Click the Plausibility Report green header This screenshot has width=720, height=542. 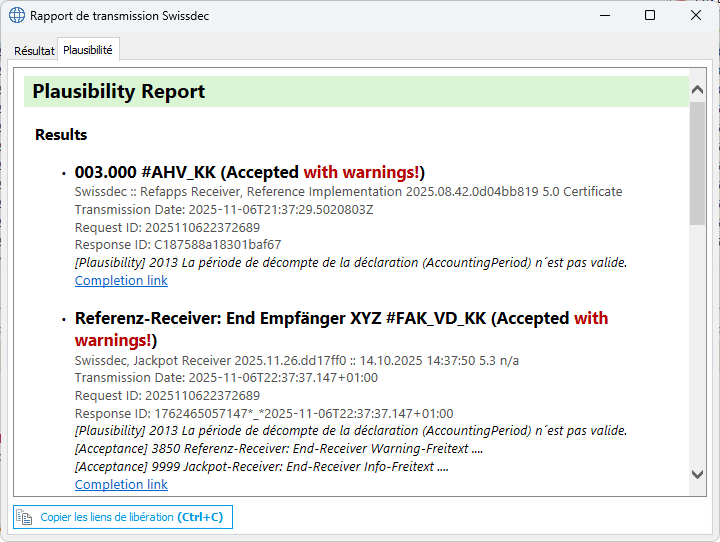[x=355, y=92]
